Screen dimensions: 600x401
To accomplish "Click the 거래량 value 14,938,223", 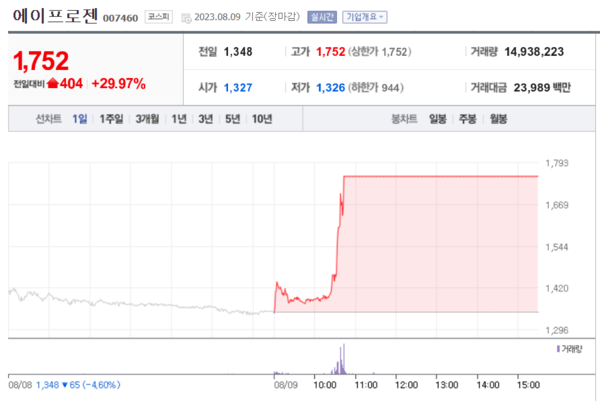I will 534,52.
